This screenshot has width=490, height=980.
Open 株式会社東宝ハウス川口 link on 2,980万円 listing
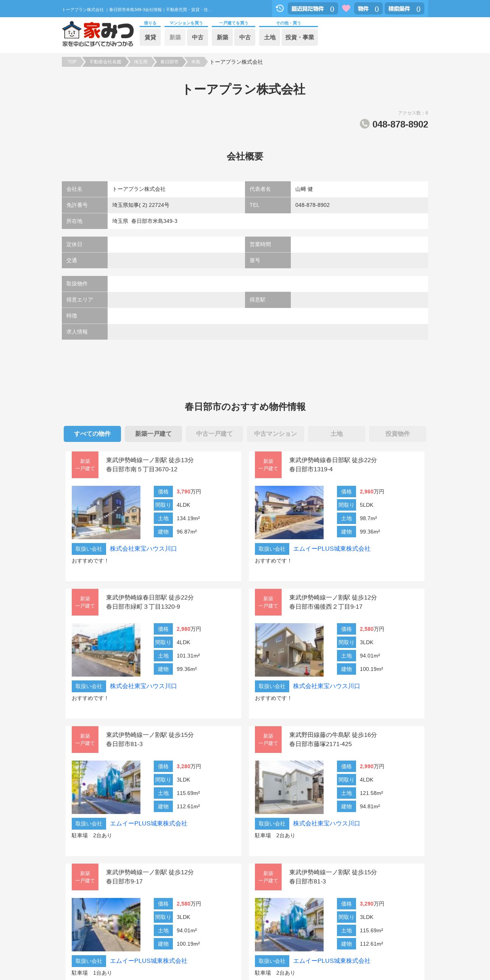click(143, 686)
